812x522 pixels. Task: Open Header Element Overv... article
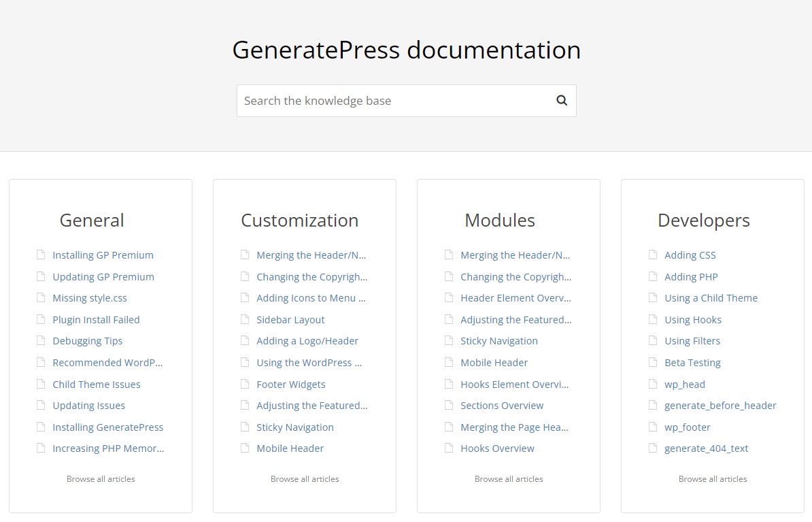click(x=515, y=298)
